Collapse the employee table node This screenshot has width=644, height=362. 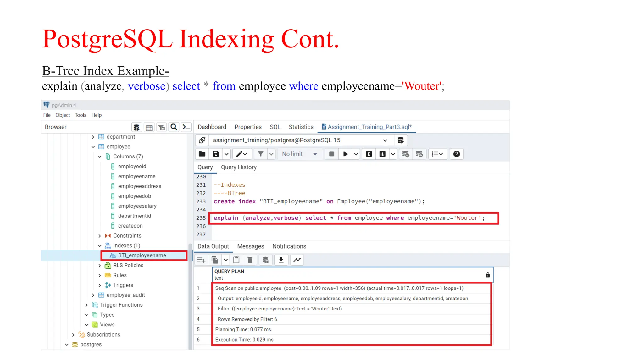point(93,147)
